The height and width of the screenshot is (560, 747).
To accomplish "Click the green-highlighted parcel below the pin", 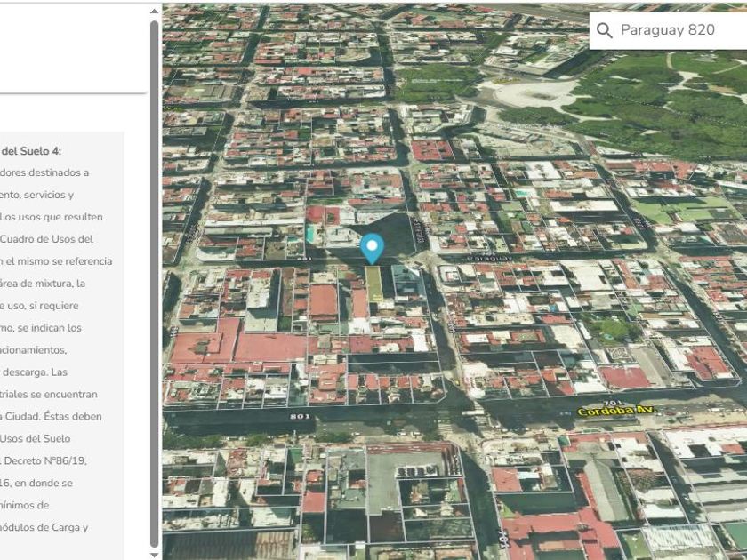I will click(x=374, y=284).
